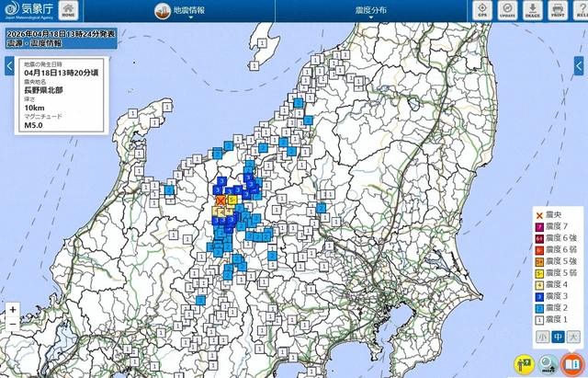Collapse the earthquake info panel left arrow
The image size is (588, 378).
pyautogui.click(x=9, y=68)
